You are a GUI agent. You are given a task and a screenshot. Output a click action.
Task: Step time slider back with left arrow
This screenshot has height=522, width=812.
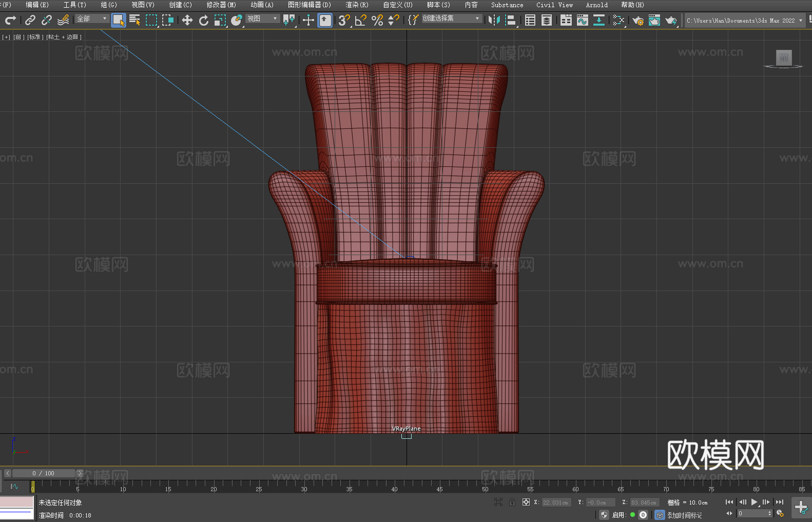pos(7,473)
